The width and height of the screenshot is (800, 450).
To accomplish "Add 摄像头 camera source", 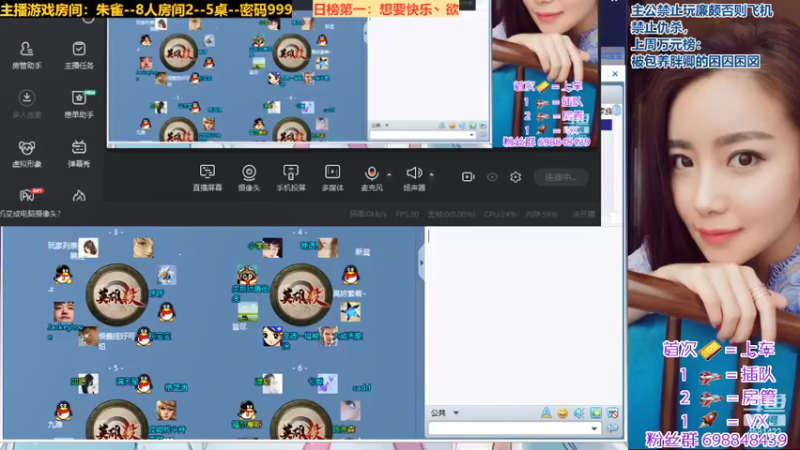I will 249,178.
